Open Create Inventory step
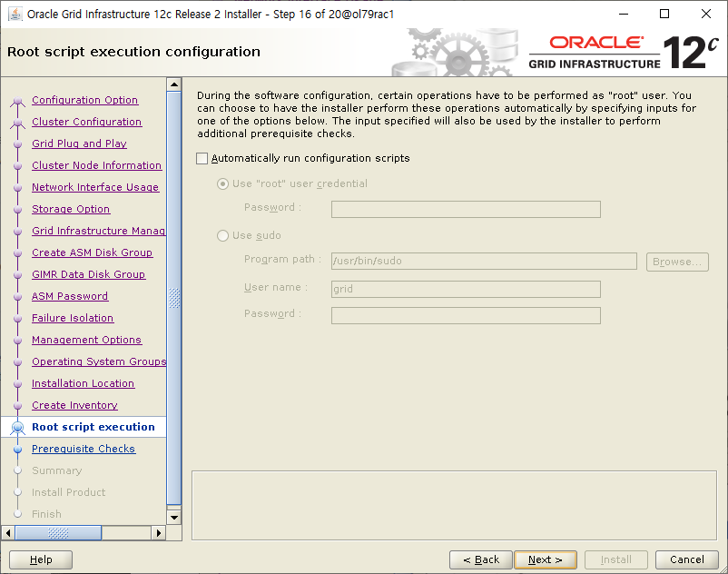The width and height of the screenshot is (728, 574). click(x=74, y=405)
